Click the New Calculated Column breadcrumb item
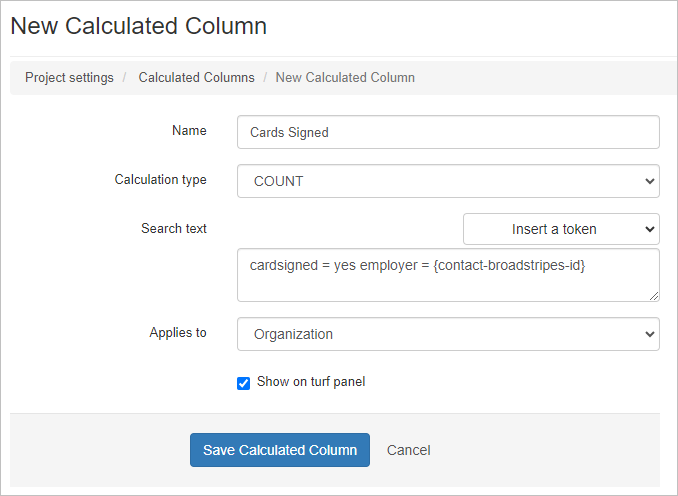678x496 pixels. coord(345,78)
